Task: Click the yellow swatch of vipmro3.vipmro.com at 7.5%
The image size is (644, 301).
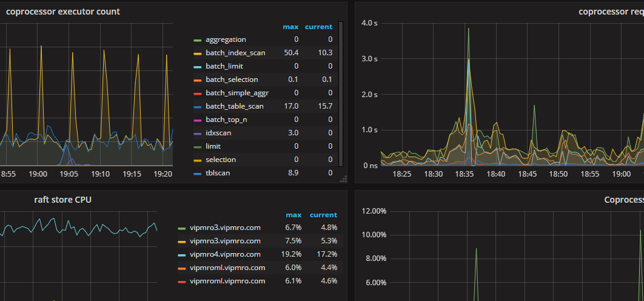Action: click(x=181, y=242)
